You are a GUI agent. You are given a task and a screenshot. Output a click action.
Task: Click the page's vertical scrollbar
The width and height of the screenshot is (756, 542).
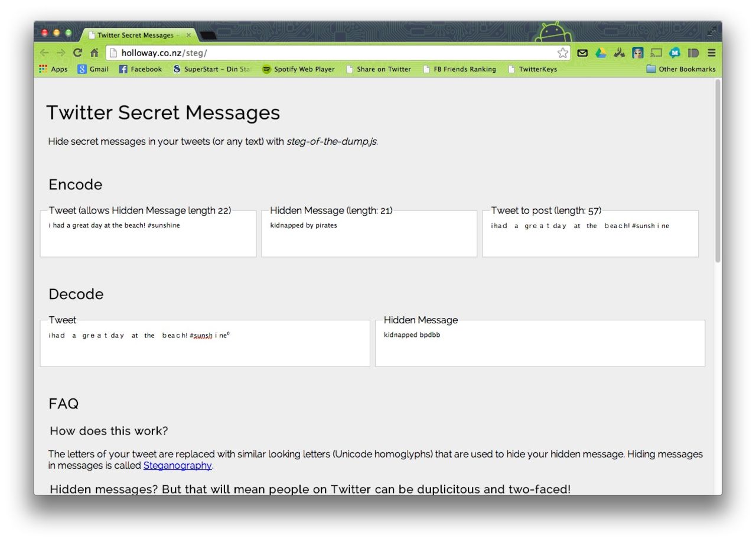[x=718, y=171]
